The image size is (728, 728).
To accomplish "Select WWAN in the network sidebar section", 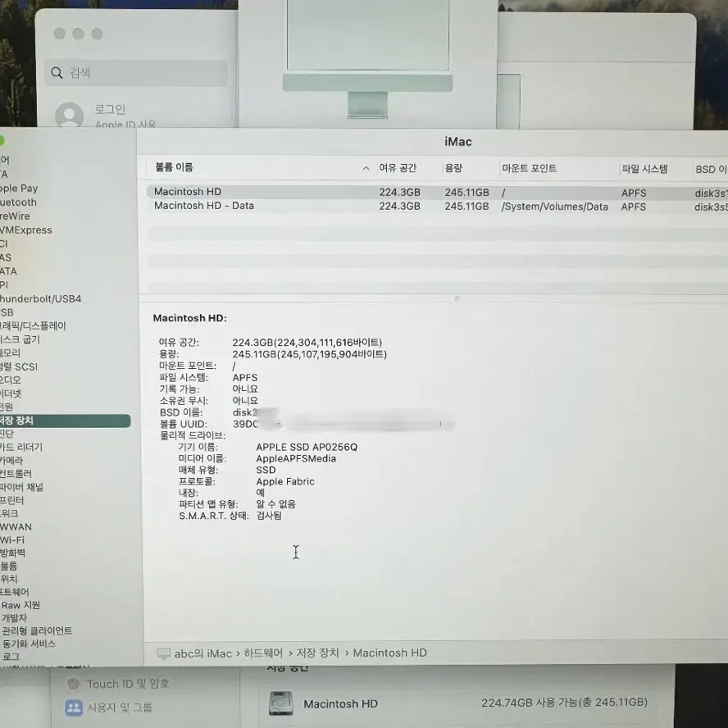I will point(16,527).
